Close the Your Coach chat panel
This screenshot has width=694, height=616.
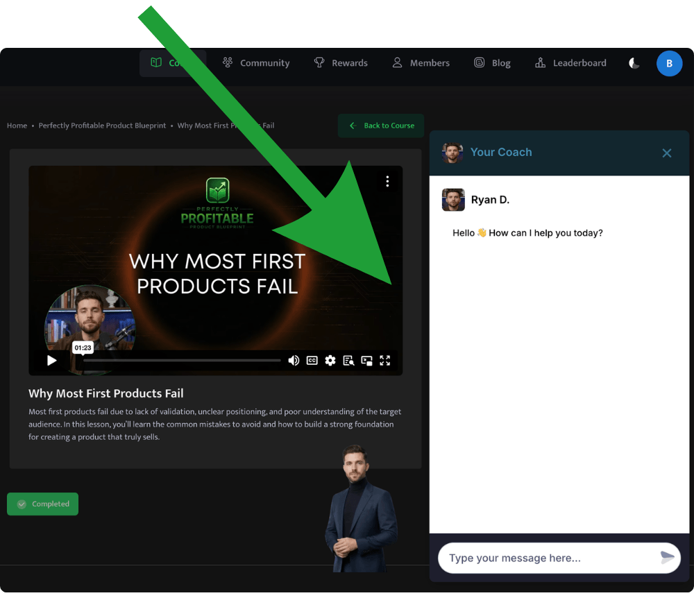[x=667, y=153]
